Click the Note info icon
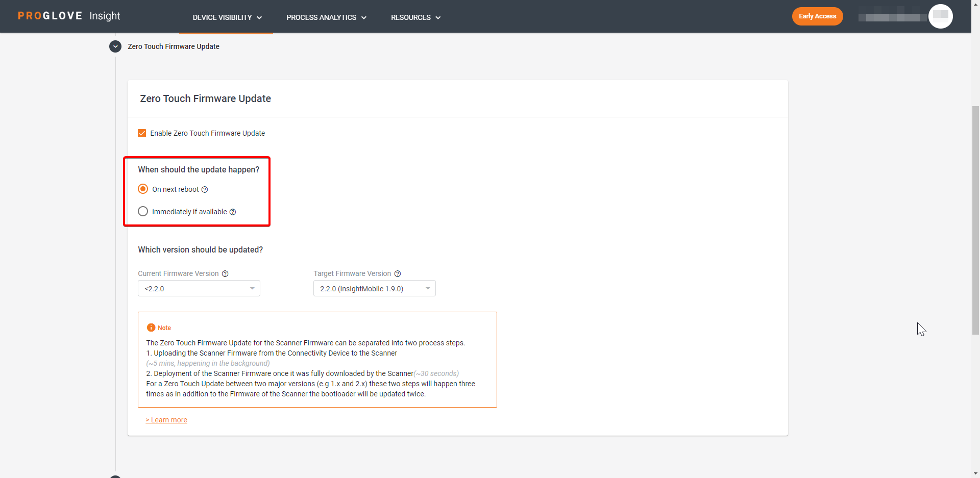 pyautogui.click(x=151, y=328)
